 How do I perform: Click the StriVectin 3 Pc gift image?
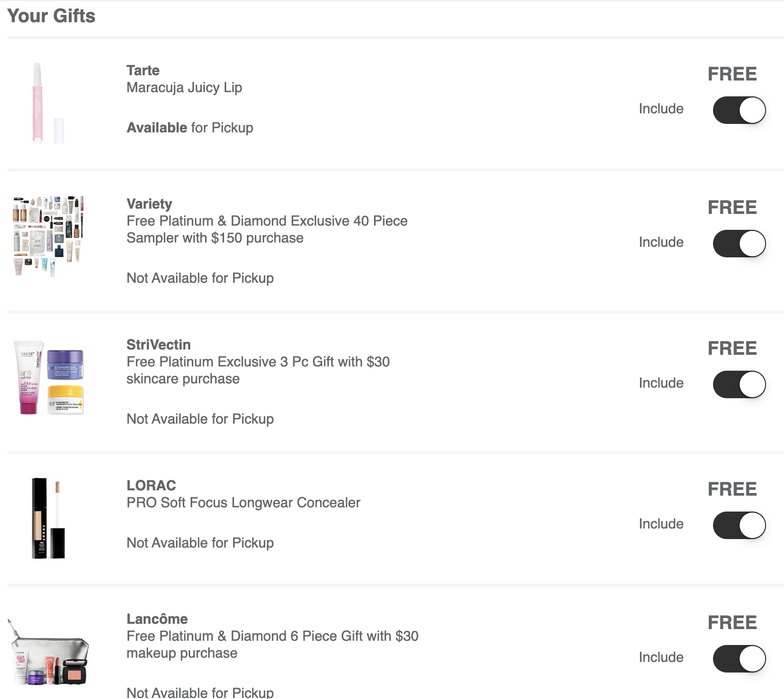[48, 378]
